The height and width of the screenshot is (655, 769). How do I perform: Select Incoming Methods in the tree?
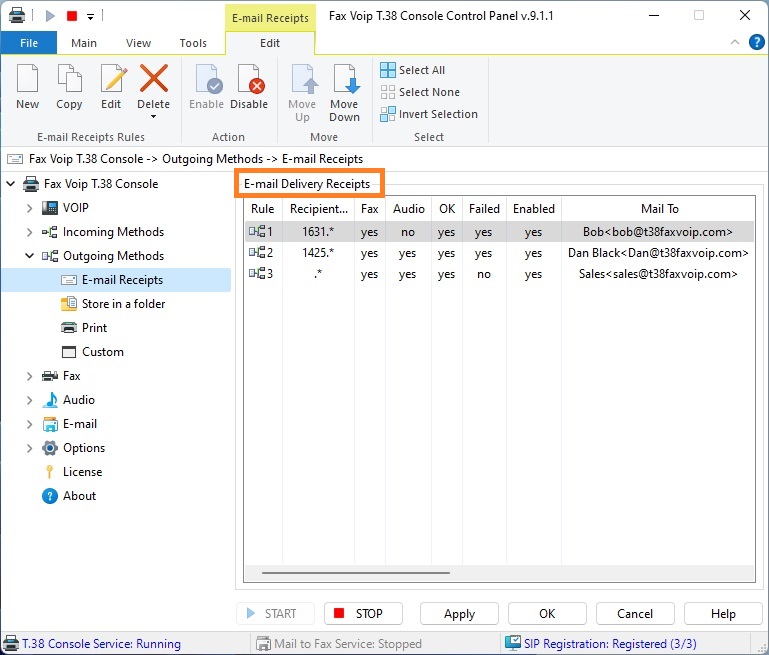pos(113,232)
